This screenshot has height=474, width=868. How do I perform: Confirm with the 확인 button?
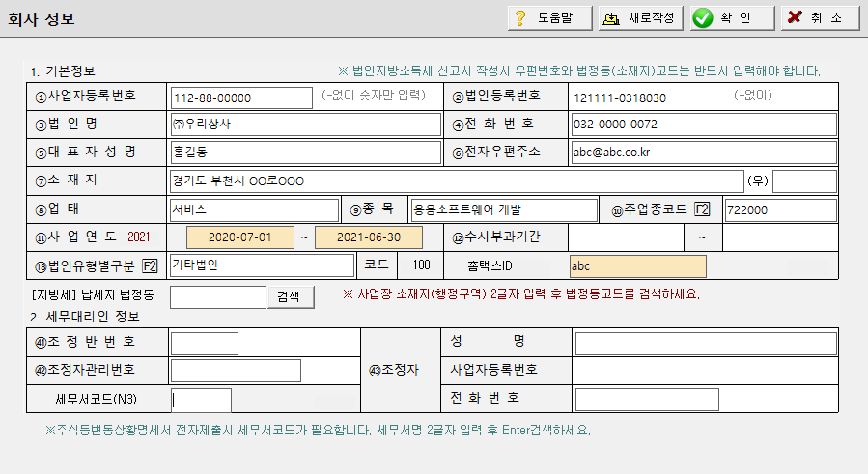point(733,18)
